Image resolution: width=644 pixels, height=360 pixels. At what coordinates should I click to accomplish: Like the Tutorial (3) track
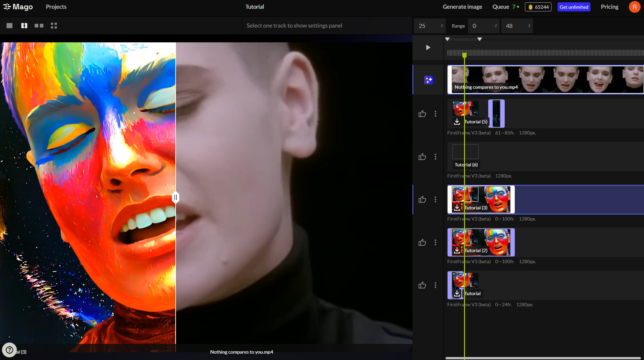point(422,199)
